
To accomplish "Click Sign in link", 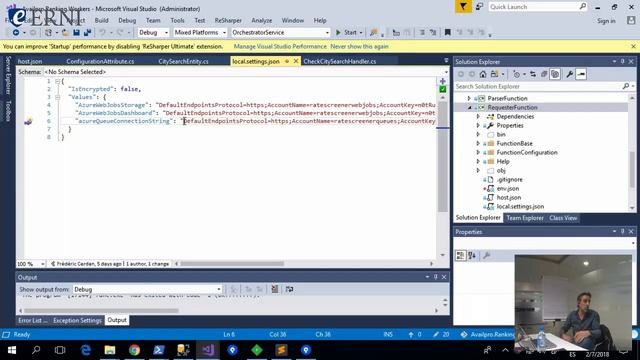I will tap(606, 21).
